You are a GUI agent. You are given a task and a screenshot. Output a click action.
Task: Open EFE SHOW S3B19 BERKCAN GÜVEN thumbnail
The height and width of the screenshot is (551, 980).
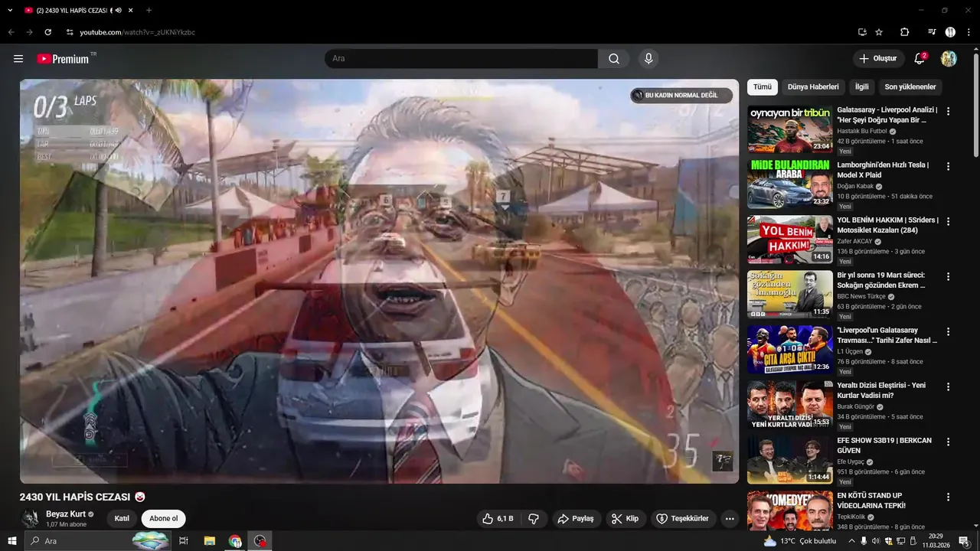pos(790,460)
